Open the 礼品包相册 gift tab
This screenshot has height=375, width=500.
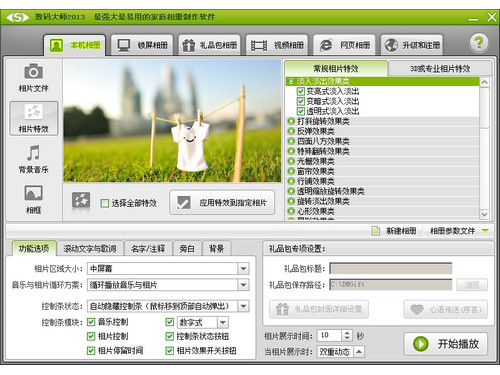210,45
